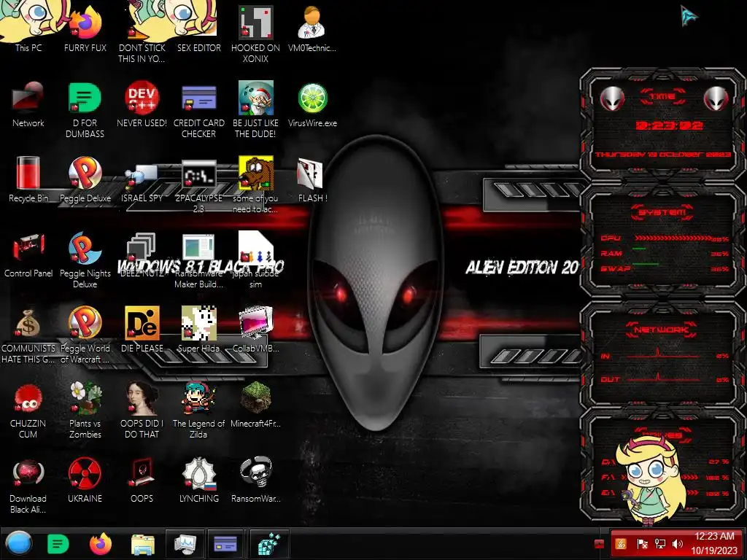Switch to the system monitor taskbar window
747x560 pixels.
tap(185, 544)
